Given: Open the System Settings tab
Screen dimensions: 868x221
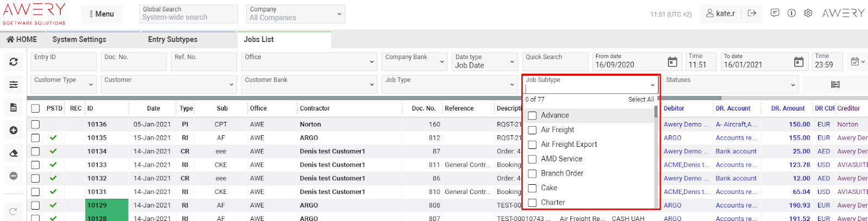Looking at the screenshot, I should [x=79, y=40].
